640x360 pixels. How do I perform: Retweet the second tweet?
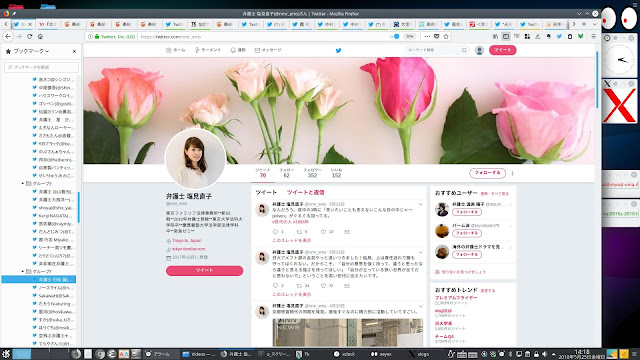click(x=299, y=286)
